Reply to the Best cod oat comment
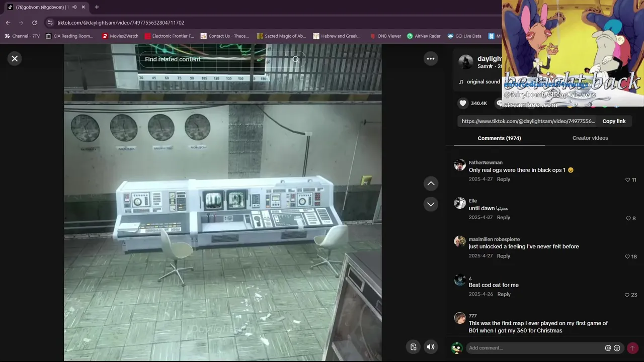 (x=504, y=294)
